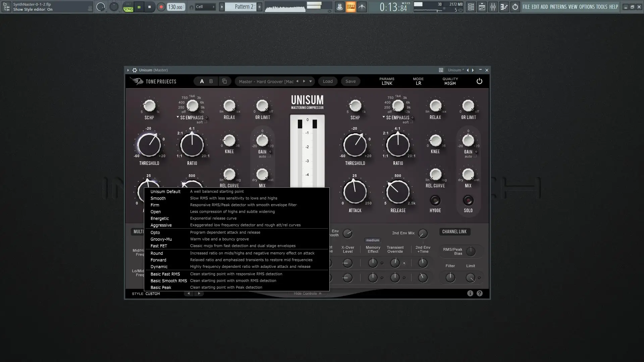Click the tempo 130.000 field
This screenshot has height=362, width=644.
pyautogui.click(x=175, y=7)
